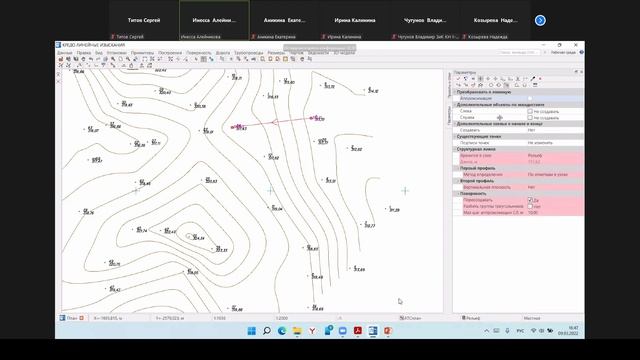
Task: Click the eyedropper icon in Параметры toolbar
Action: (533, 78)
